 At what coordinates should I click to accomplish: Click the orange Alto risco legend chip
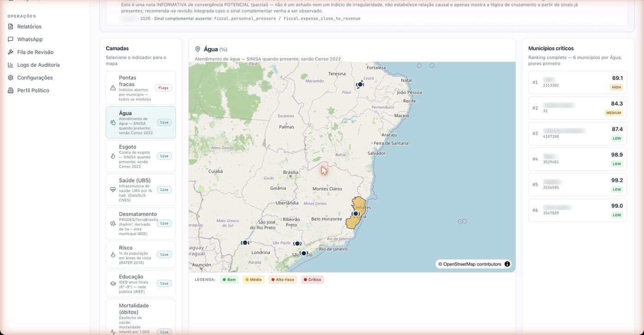[283, 279]
